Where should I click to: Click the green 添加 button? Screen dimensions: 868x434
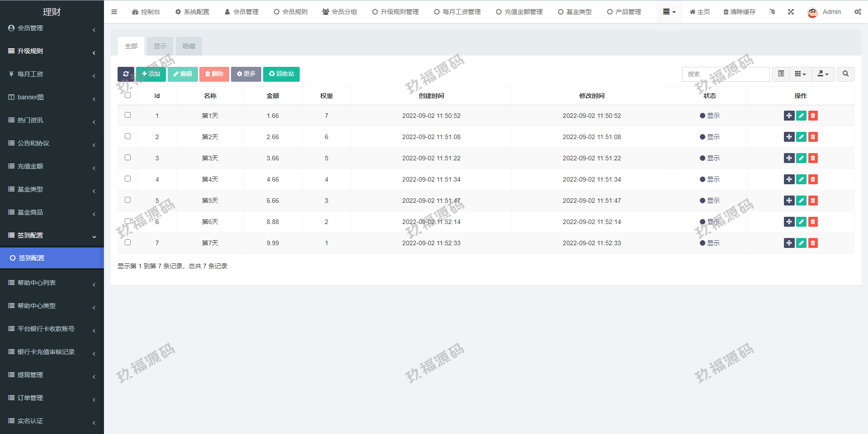pyautogui.click(x=151, y=74)
